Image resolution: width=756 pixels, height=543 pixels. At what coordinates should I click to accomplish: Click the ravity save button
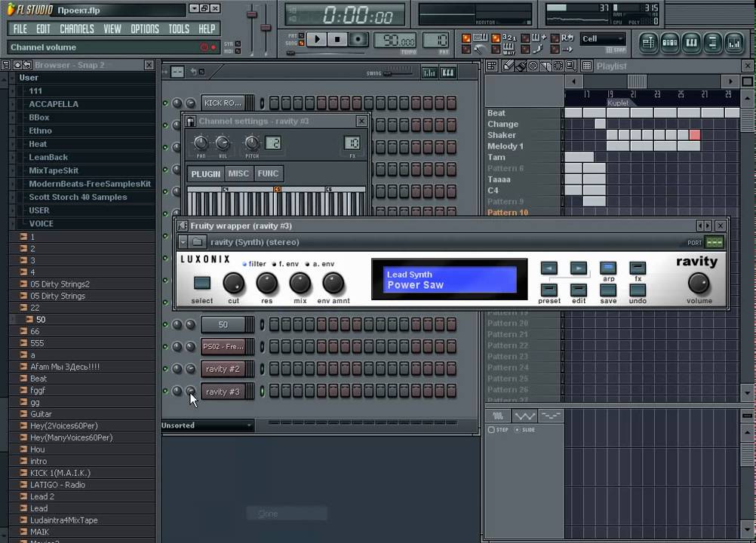pyautogui.click(x=608, y=290)
